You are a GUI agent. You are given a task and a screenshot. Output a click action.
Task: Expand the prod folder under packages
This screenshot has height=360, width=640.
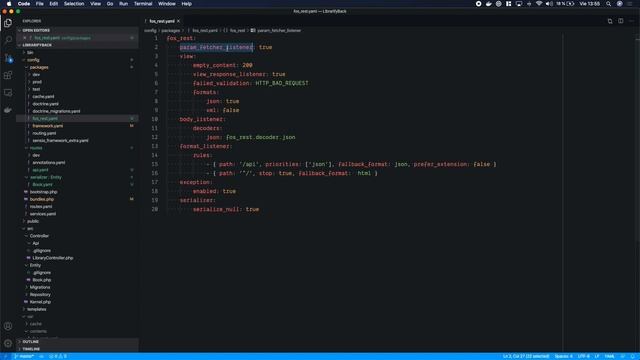(37, 82)
